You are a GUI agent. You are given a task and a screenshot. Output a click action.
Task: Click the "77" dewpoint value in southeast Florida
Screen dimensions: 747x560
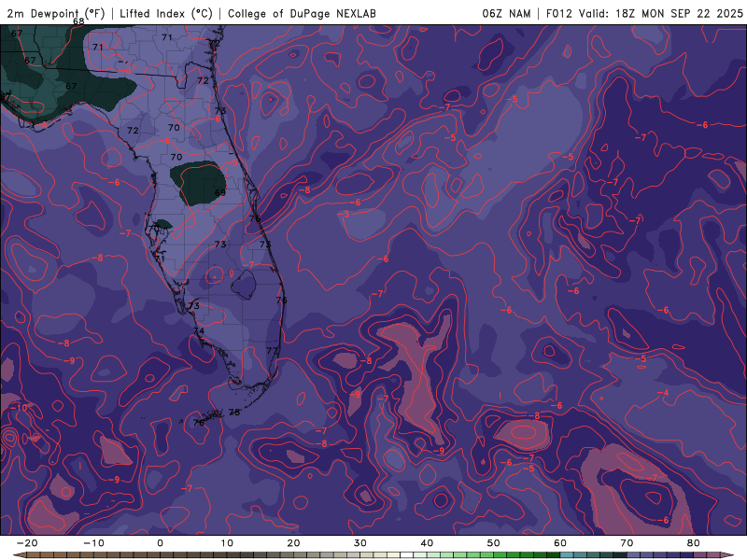272,351
